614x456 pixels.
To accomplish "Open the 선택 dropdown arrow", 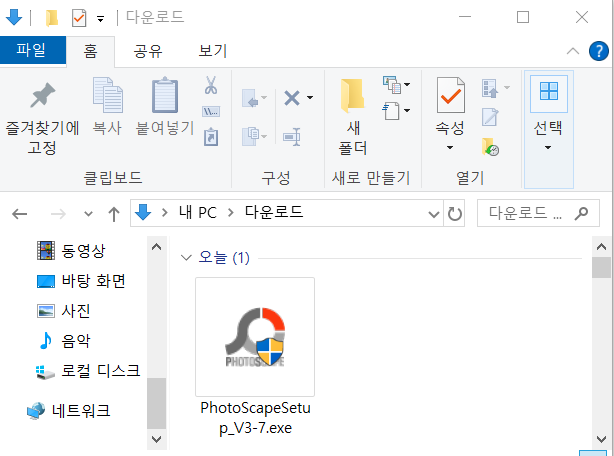I will click(548, 148).
